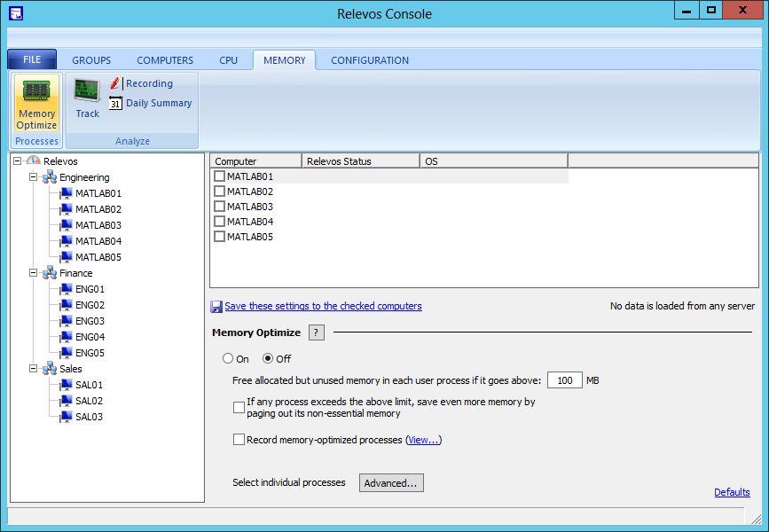Check the MATLAB01 checkbox in computer list
The height and width of the screenshot is (532, 769).
point(220,176)
